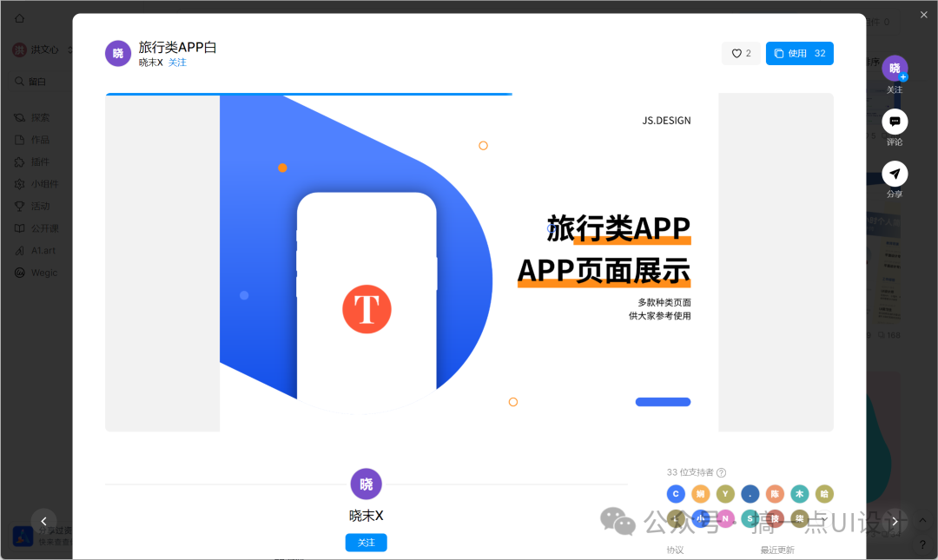The image size is (938, 560).
Task: Click the 分享 share paper-plane icon
Action: [x=895, y=174]
